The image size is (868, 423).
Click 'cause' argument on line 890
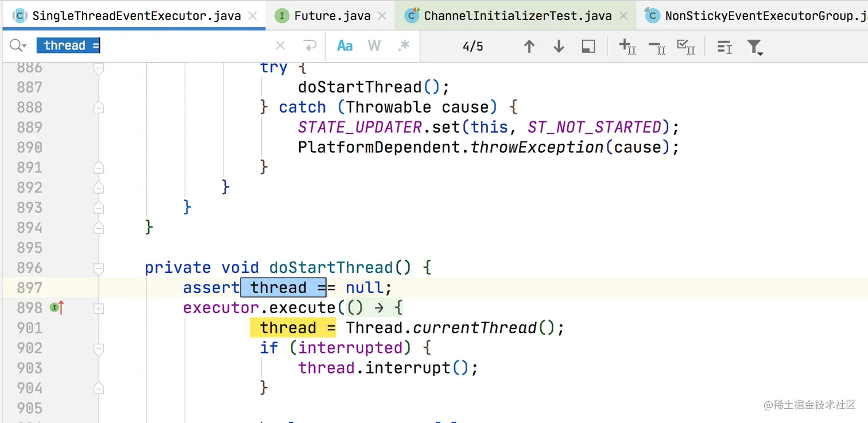pos(637,148)
